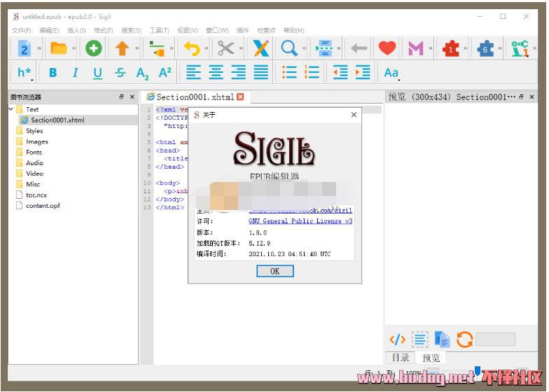Apply italic formatting
The width and height of the screenshot is (549, 392).
pyautogui.click(x=75, y=73)
